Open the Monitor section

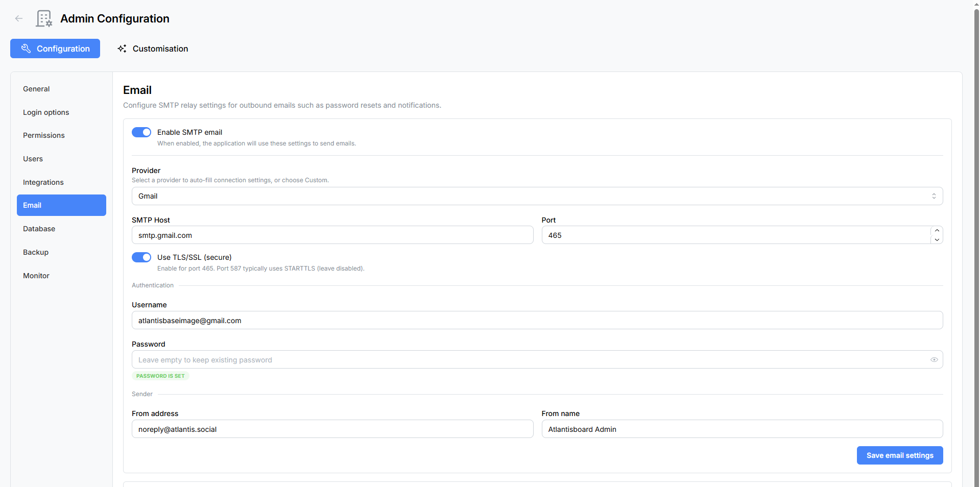61,276
